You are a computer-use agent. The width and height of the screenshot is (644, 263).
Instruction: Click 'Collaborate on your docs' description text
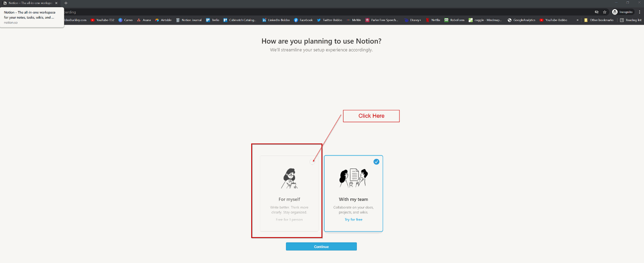tap(353, 209)
